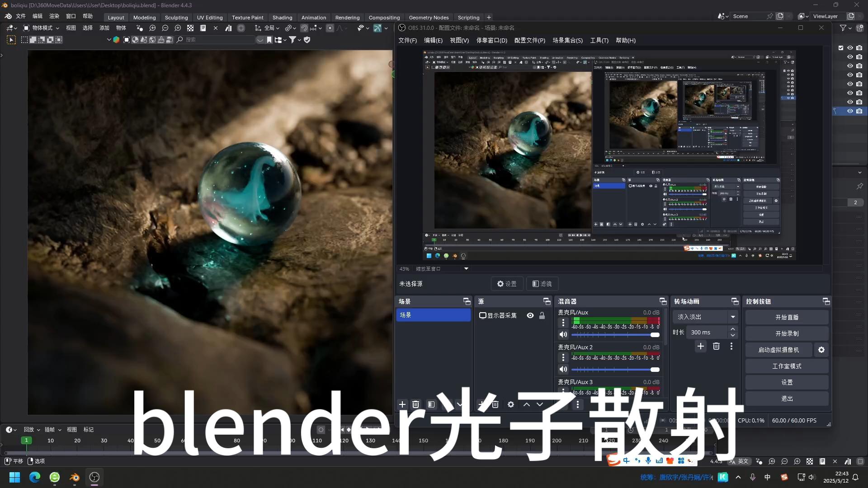Open the funnel filter dropdown beside the search field

click(295, 40)
